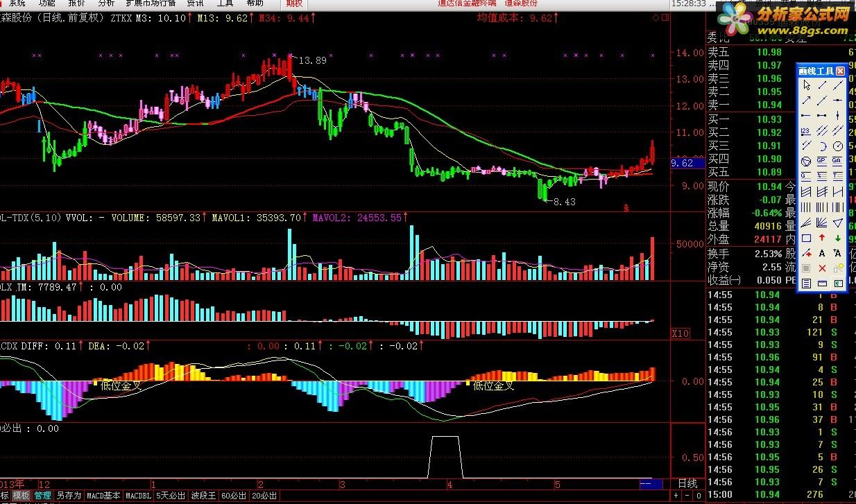
Task: Select the text annotation A tool
Action: click(x=822, y=253)
